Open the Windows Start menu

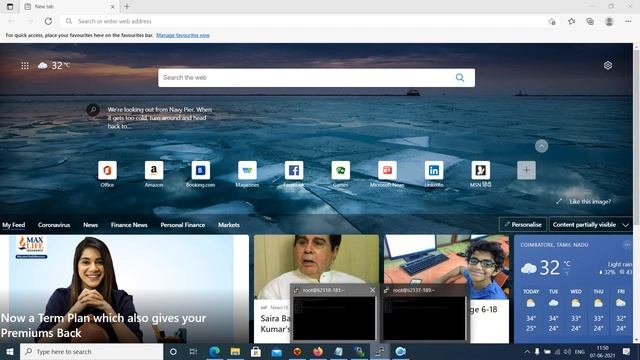[x=10, y=351]
